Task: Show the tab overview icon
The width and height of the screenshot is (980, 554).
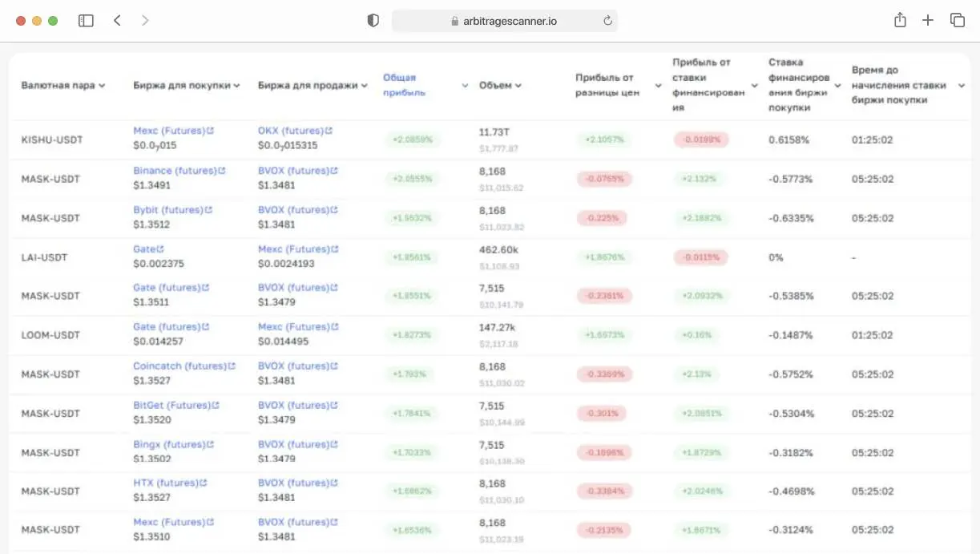Action: coord(957,21)
